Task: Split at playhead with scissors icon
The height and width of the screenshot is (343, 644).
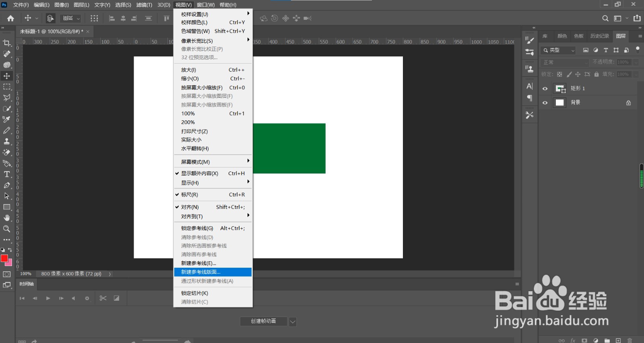Action: pyautogui.click(x=103, y=298)
